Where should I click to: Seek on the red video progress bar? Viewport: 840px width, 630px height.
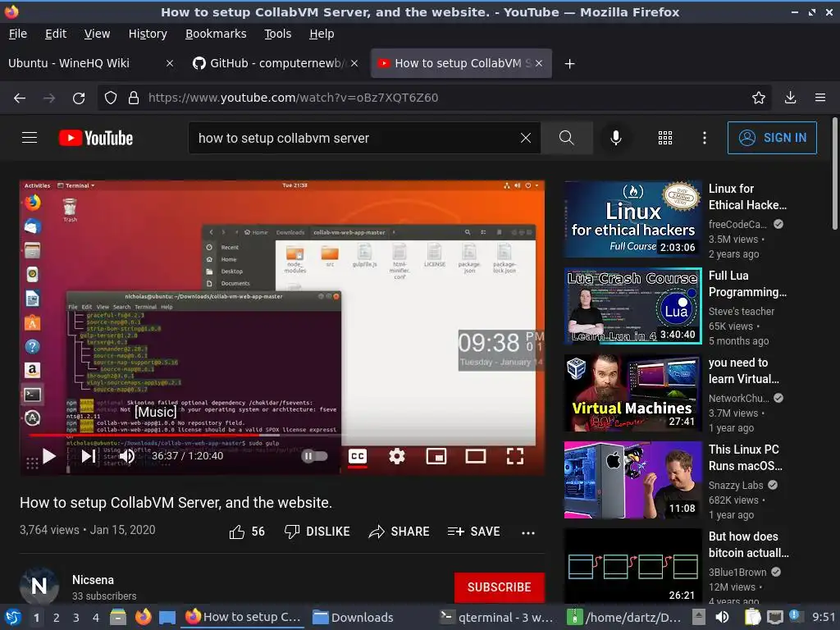pyautogui.click(x=282, y=436)
